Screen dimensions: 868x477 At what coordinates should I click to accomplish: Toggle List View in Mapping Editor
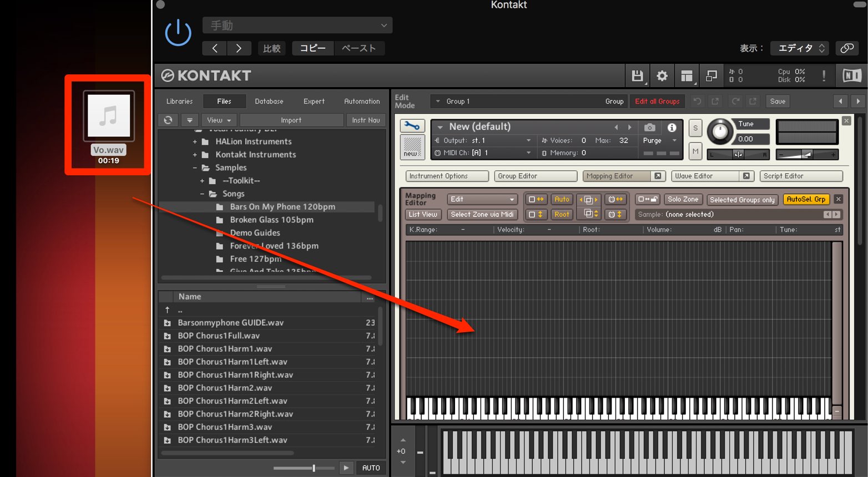click(x=423, y=214)
